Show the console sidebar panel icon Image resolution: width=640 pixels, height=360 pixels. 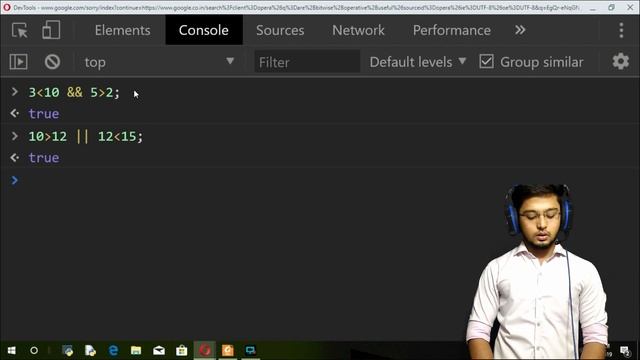point(18,62)
